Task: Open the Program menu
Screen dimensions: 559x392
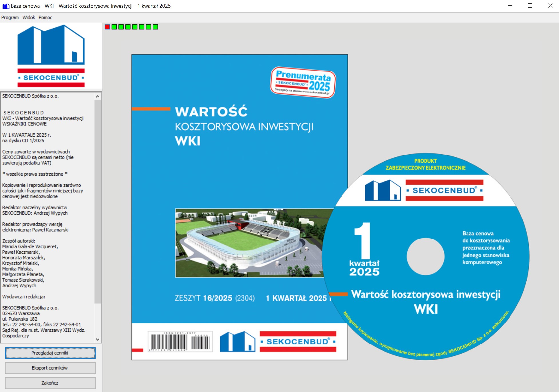Action: 10,17
